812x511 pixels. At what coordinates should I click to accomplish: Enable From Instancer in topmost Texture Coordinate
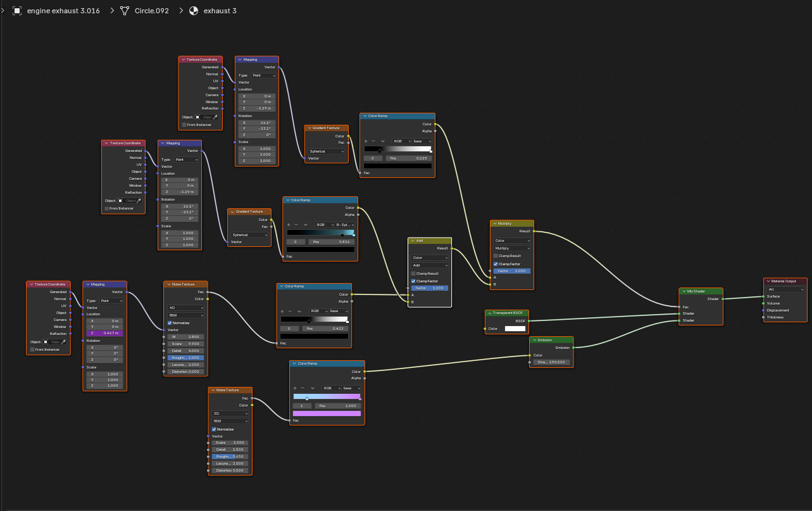pos(184,125)
